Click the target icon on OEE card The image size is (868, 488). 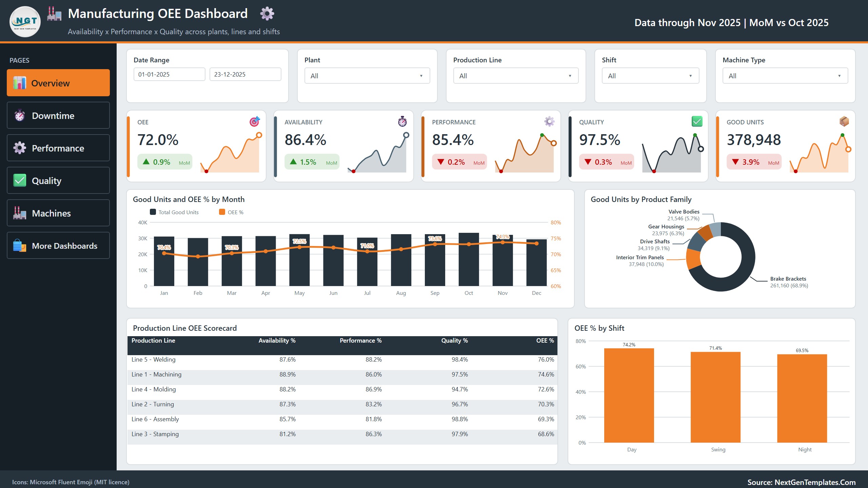(255, 121)
